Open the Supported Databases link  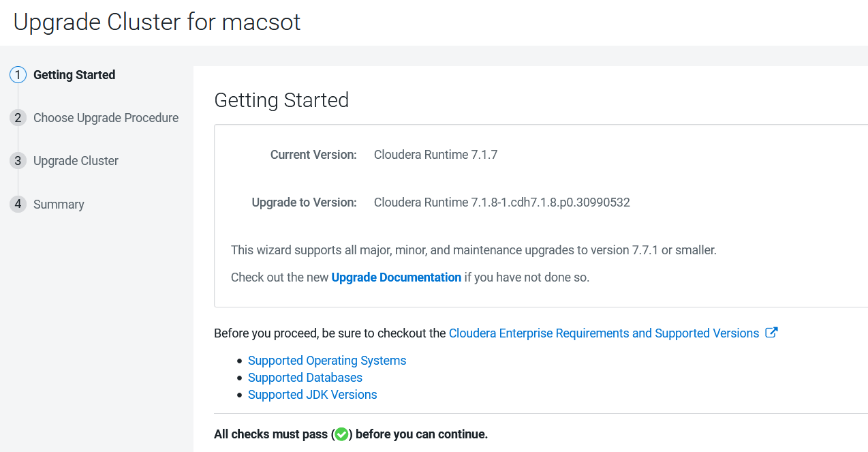[x=305, y=378]
